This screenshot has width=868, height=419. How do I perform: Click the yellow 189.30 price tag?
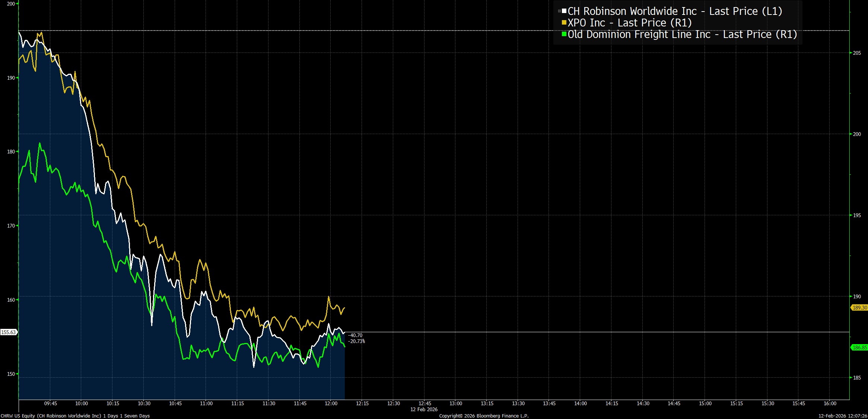point(860,308)
